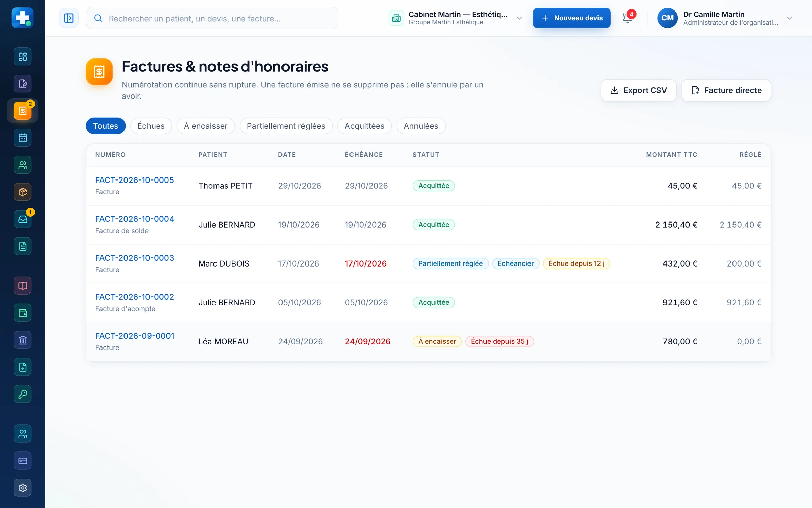Toggle the sidebar panel expand button
This screenshot has height=508, width=812.
tap(69, 18)
